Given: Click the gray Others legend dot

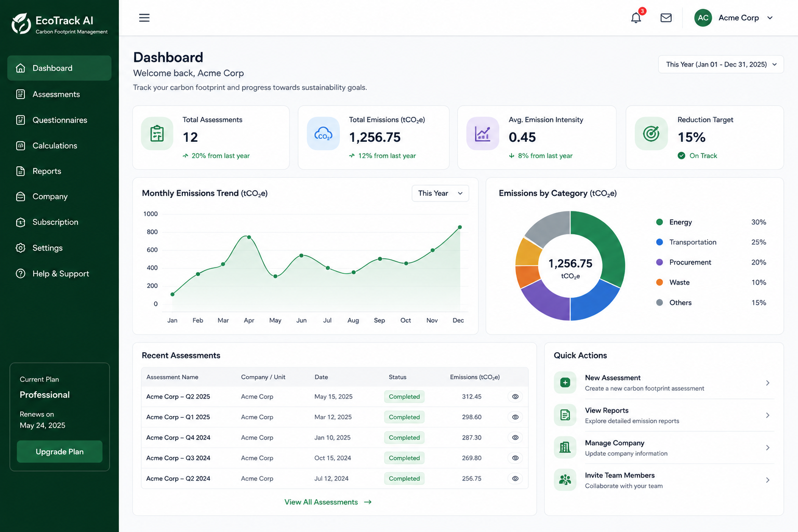Looking at the screenshot, I should 659,302.
